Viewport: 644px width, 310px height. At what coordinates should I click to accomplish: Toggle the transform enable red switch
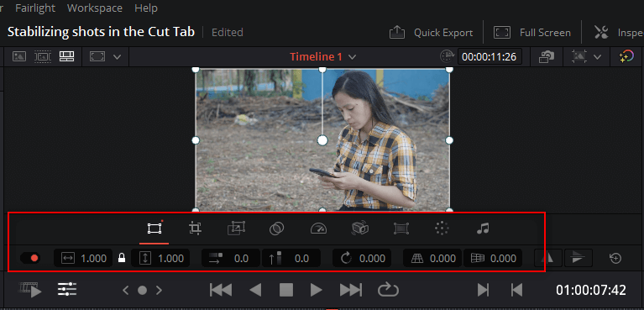[x=30, y=258]
